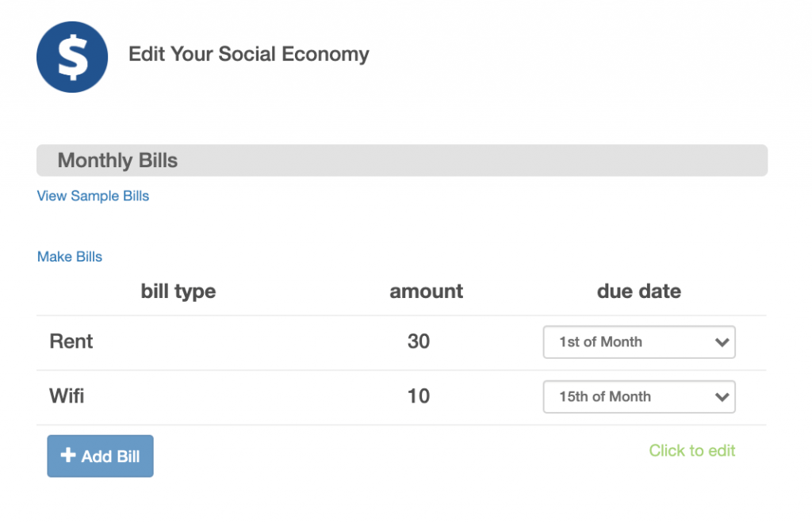Click the amount column header
812x523 pixels.
pyautogui.click(x=427, y=291)
